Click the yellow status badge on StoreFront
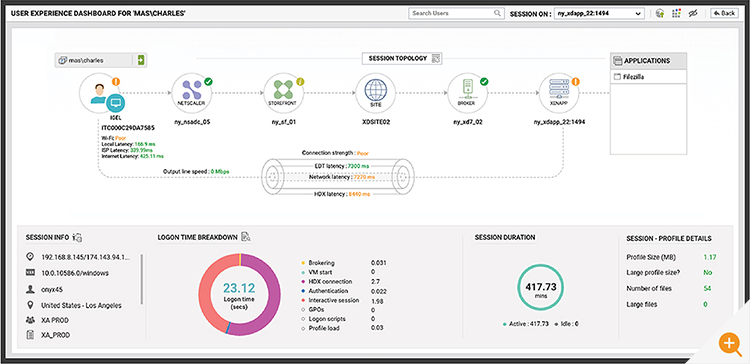The image size is (750, 364). pos(300,81)
